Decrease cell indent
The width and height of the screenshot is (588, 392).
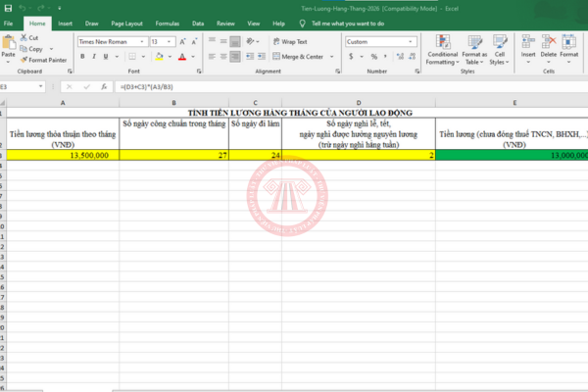coord(250,57)
